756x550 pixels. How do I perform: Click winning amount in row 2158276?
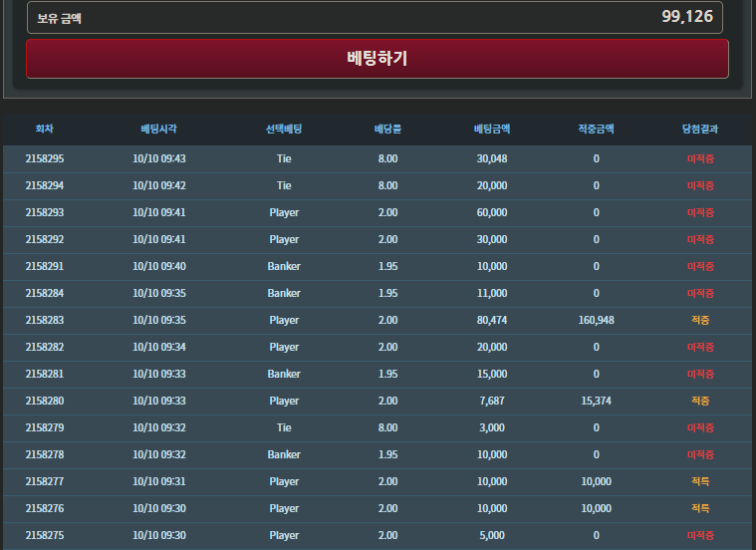596,508
